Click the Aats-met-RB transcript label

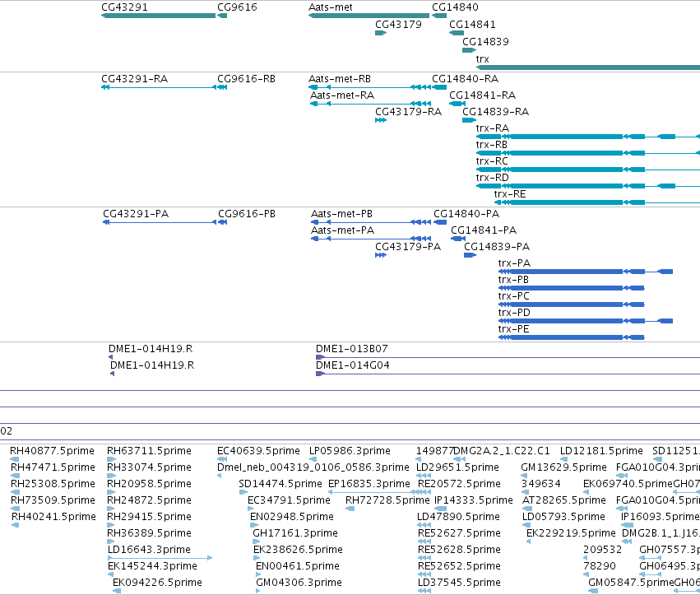point(339,79)
